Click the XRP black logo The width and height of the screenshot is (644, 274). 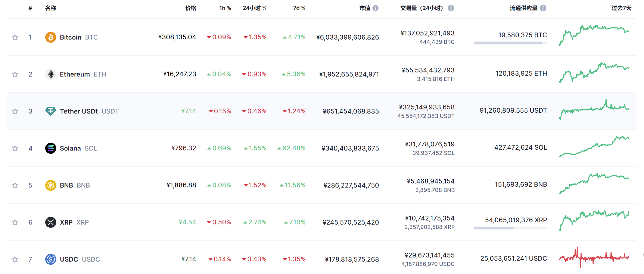pyautogui.click(x=50, y=222)
